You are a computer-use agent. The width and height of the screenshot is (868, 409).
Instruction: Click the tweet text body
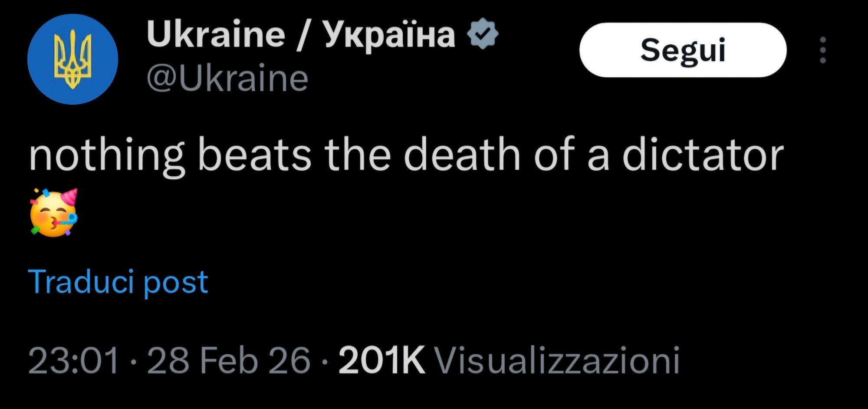[406, 155]
